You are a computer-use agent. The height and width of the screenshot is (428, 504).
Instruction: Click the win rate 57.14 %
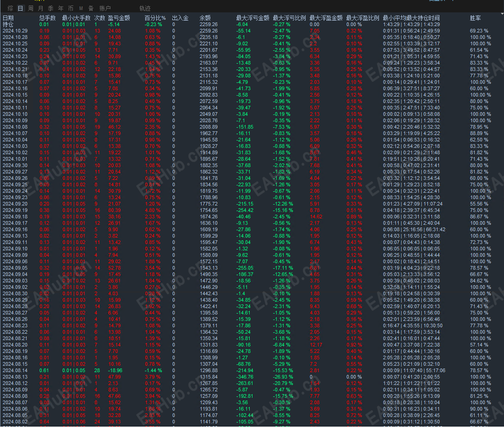(479, 345)
